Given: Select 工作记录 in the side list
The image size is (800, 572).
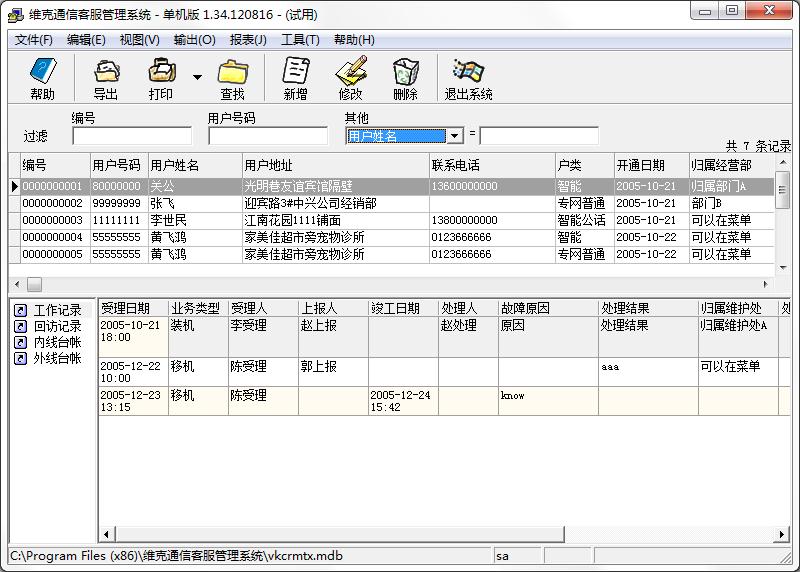Looking at the screenshot, I should 57,310.
